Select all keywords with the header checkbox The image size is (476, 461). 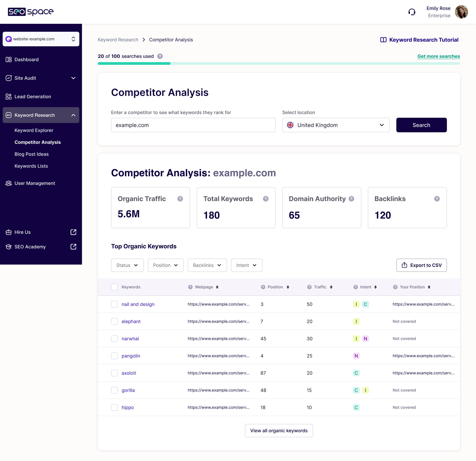pos(114,287)
